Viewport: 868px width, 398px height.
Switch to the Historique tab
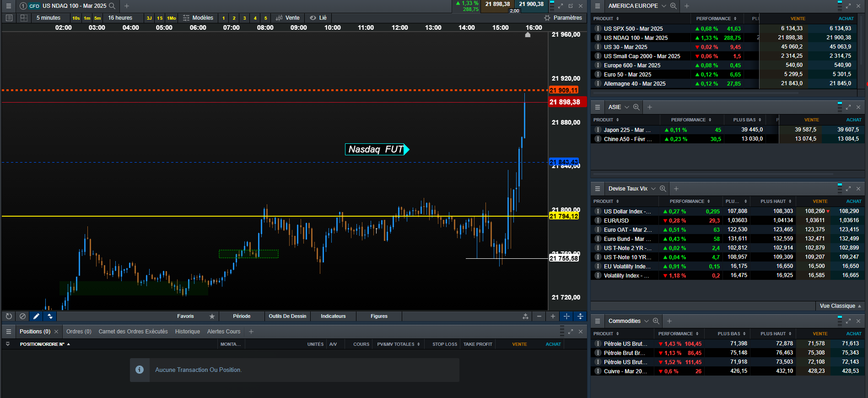187,332
